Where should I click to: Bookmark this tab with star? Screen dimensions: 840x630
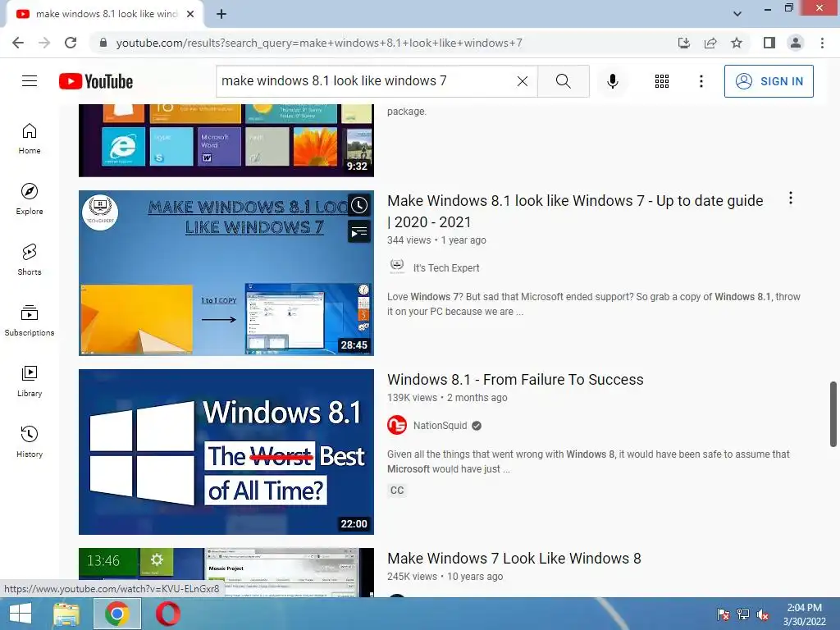pos(737,43)
